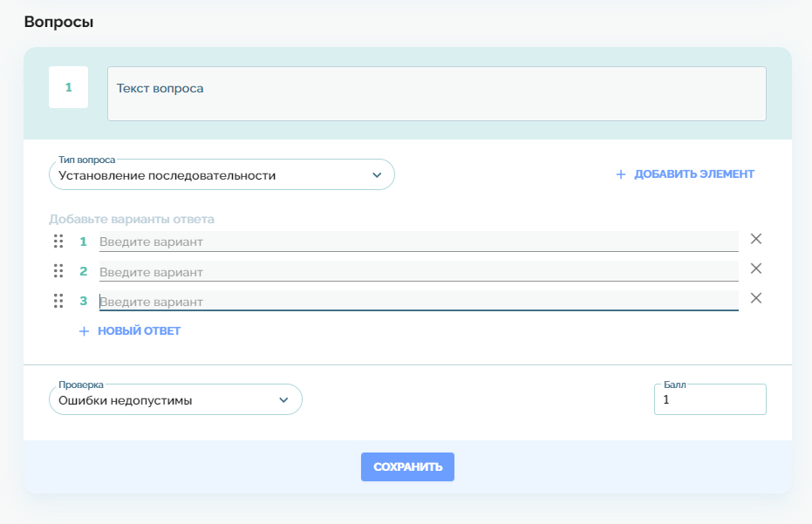Click the drag handle for answer 1
Viewport: 812px width, 524px height.
pyautogui.click(x=58, y=242)
